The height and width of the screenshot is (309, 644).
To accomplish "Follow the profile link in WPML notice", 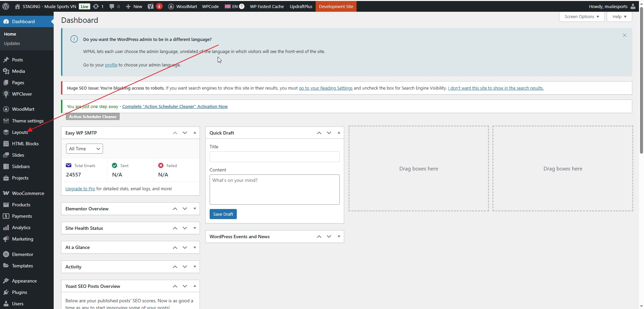I will click(x=111, y=65).
